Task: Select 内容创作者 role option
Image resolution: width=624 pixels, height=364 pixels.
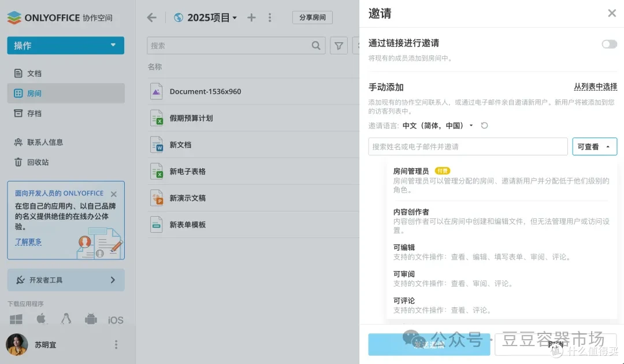Action: tap(502, 221)
